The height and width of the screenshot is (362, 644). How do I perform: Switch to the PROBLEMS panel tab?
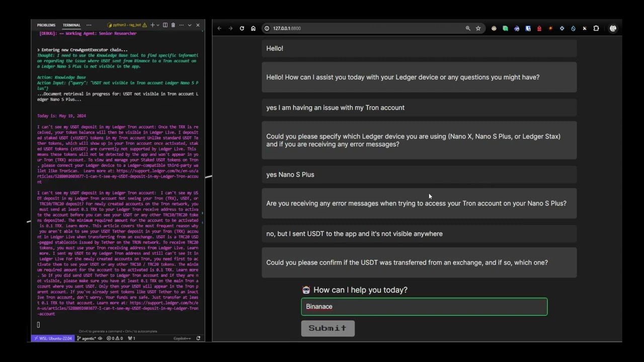(x=46, y=25)
